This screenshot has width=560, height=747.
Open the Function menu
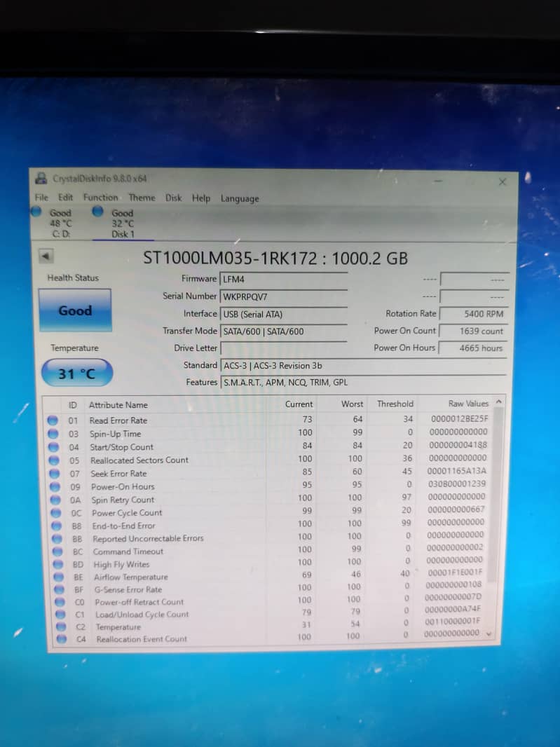point(100,197)
